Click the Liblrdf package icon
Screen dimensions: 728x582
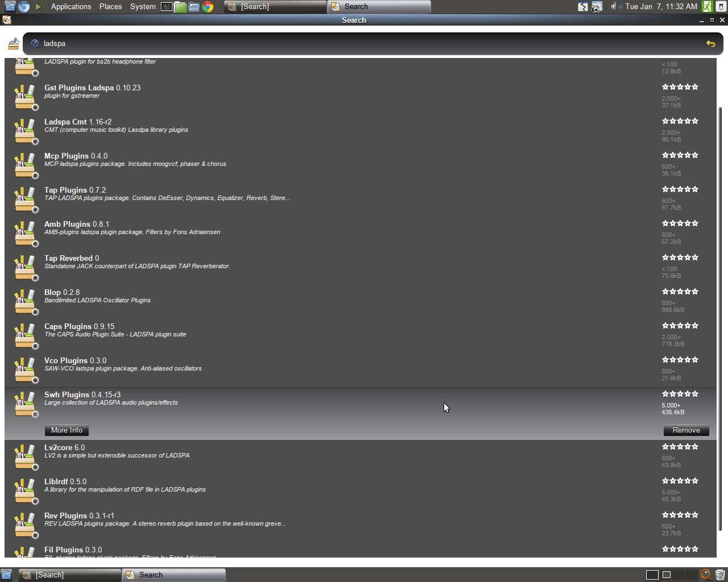click(26, 490)
